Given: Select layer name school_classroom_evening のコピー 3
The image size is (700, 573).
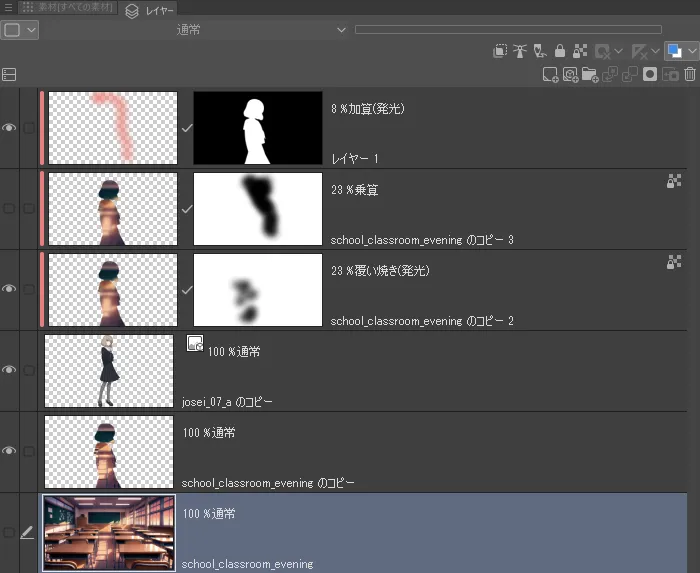Looking at the screenshot, I should tap(422, 240).
